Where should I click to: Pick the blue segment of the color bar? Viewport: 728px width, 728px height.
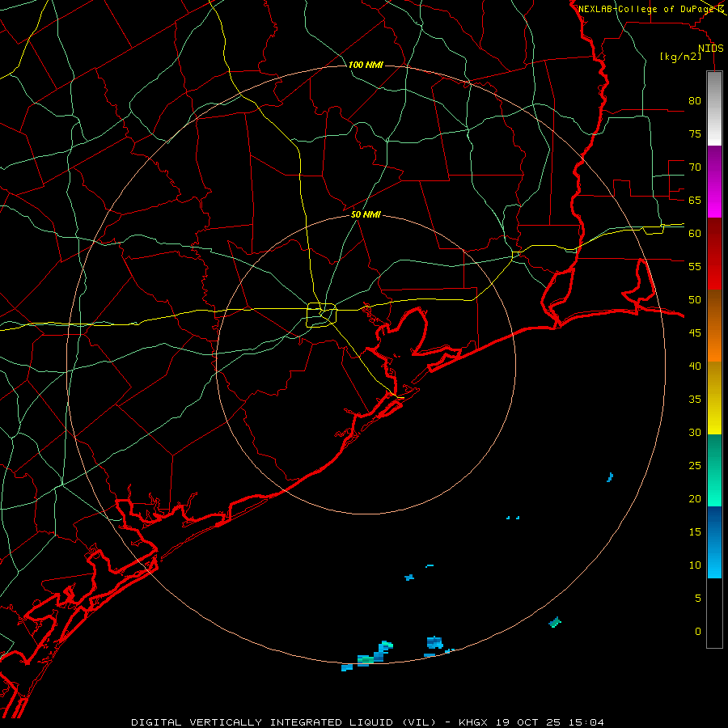click(714, 542)
